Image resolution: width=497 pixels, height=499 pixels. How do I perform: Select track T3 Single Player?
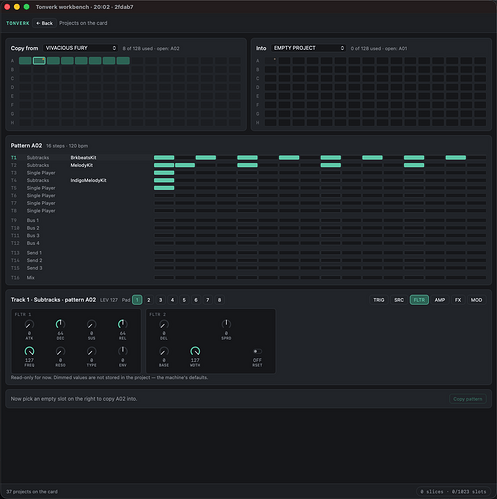click(x=248, y=173)
